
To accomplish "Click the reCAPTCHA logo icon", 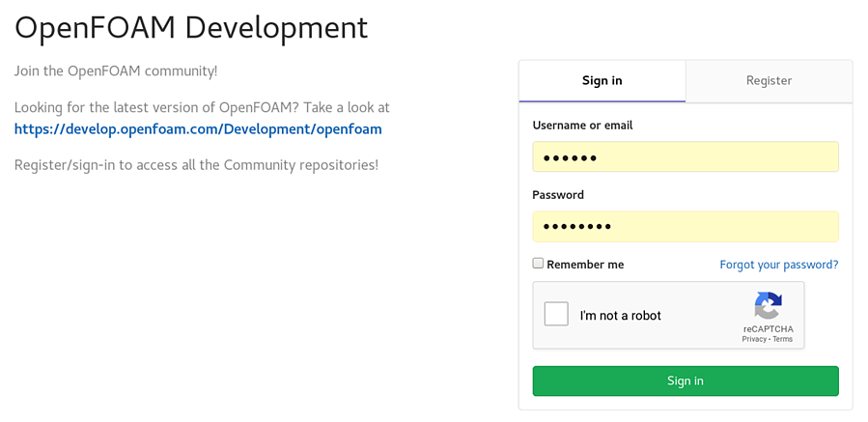I will tap(768, 305).
